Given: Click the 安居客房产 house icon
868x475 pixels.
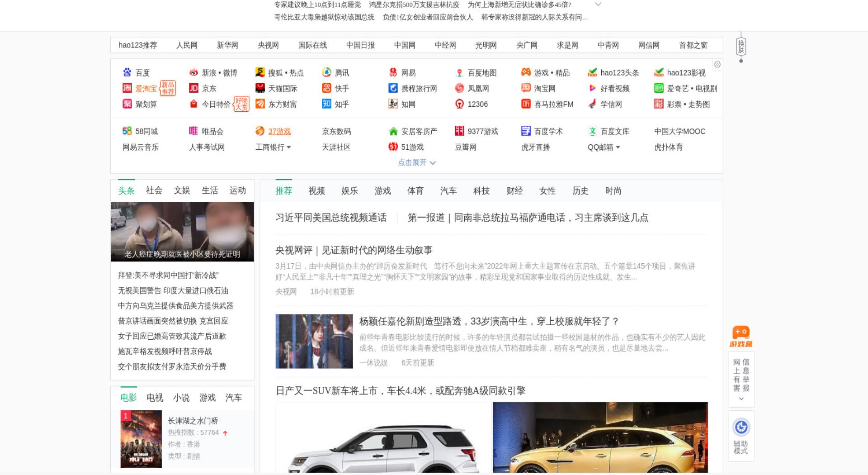Looking at the screenshot, I should (393, 131).
